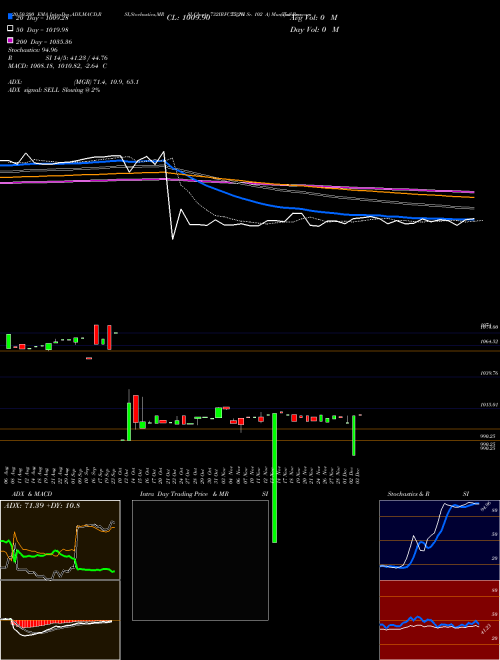Click the 'CL: 1009.90' closing price text
Viewport: 500px width, 660px height.
(188, 18)
